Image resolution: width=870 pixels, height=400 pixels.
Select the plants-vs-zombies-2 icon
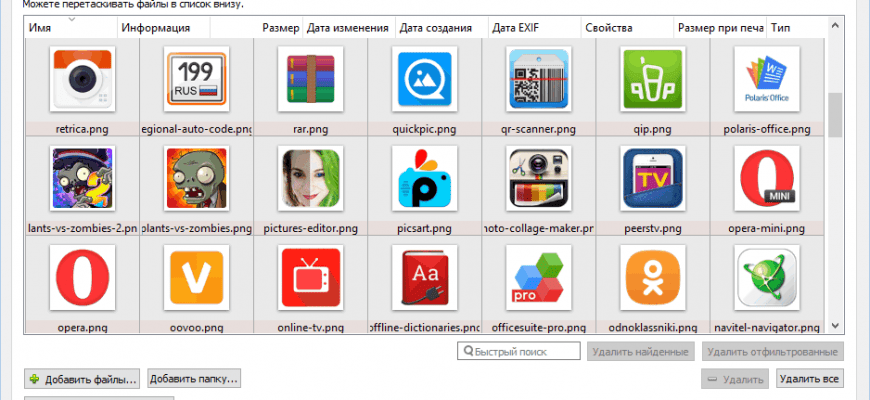[82, 178]
